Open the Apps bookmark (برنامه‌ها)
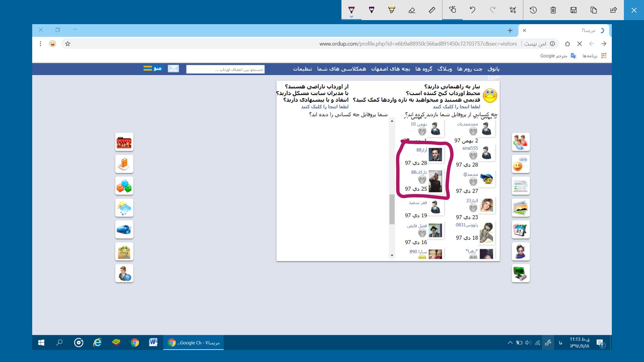This screenshot has height=362, width=644. pyautogui.click(x=594, y=56)
